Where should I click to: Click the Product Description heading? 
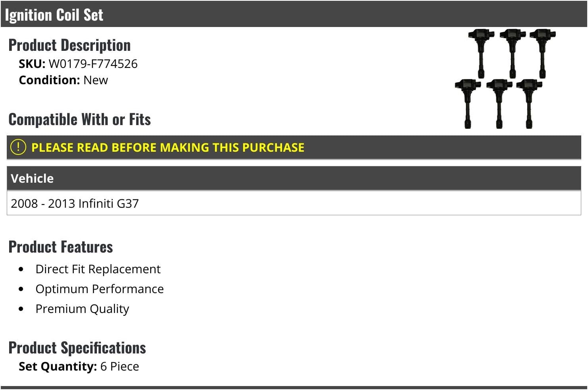[70, 45]
